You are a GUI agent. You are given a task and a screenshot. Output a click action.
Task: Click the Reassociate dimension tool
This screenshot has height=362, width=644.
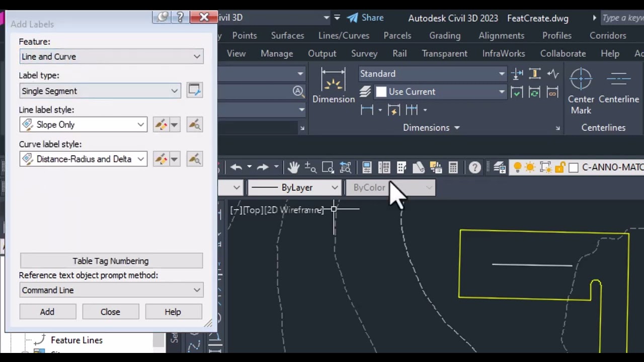coord(553,92)
